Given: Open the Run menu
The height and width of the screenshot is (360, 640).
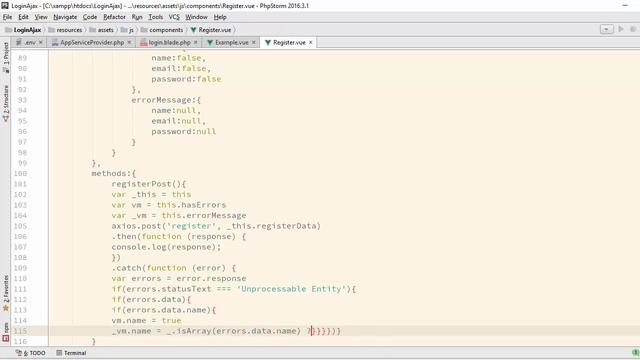Looking at the screenshot, I should [137, 17].
